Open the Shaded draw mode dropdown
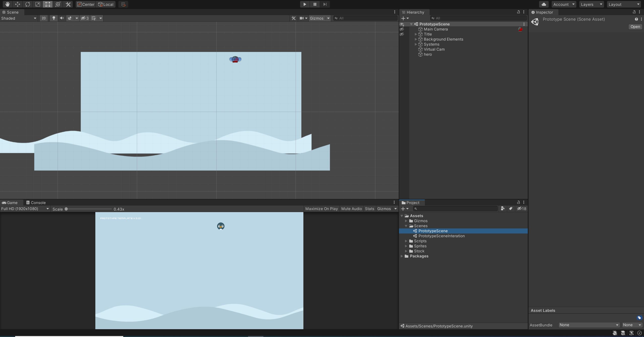Image resolution: width=644 pixels, height=337 pixels. pos(18,18)
